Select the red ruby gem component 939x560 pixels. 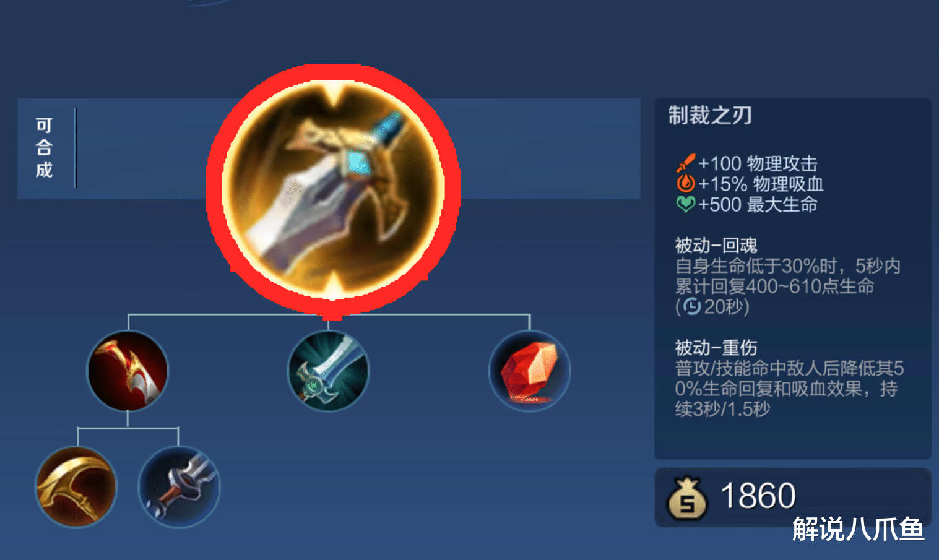[x=529, y=371]
